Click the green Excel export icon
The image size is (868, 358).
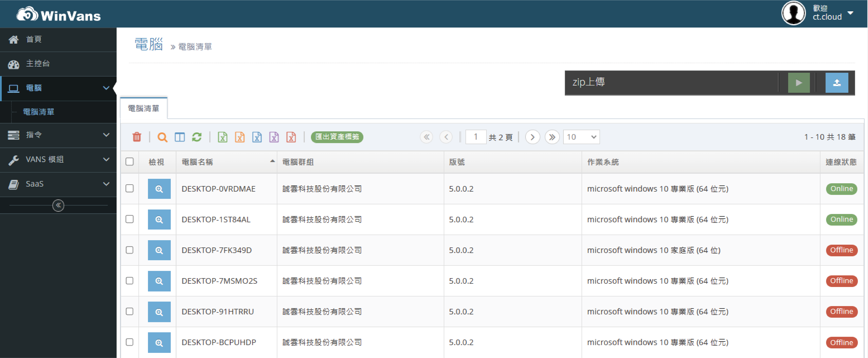pos(222,137)
